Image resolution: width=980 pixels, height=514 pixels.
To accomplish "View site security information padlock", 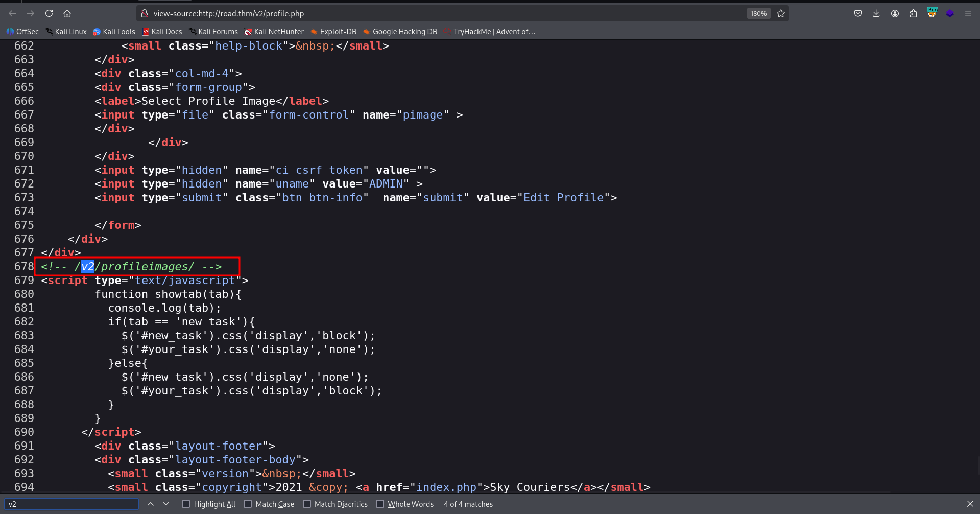I will coord(145,13).
